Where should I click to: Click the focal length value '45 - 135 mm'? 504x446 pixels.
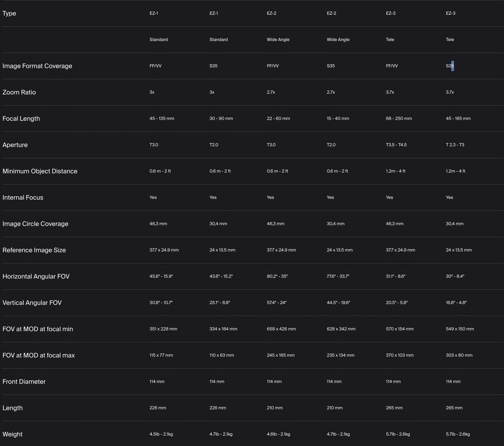[162, 118]
